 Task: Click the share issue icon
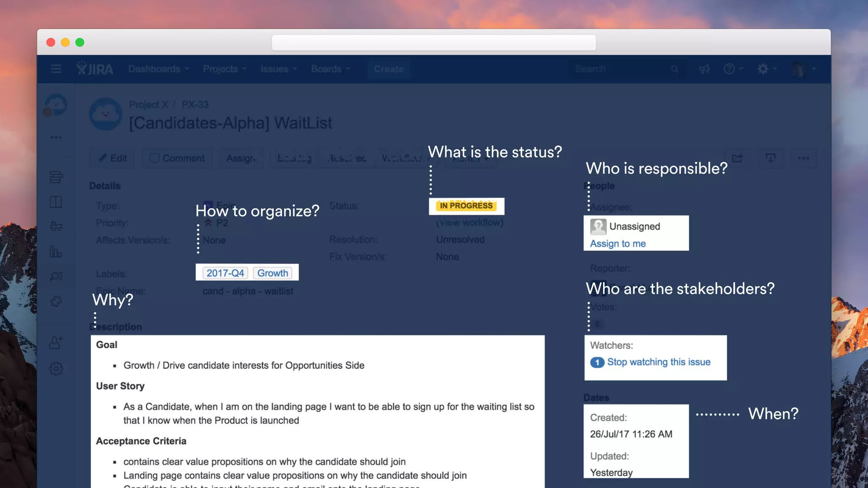pos(737,158)
